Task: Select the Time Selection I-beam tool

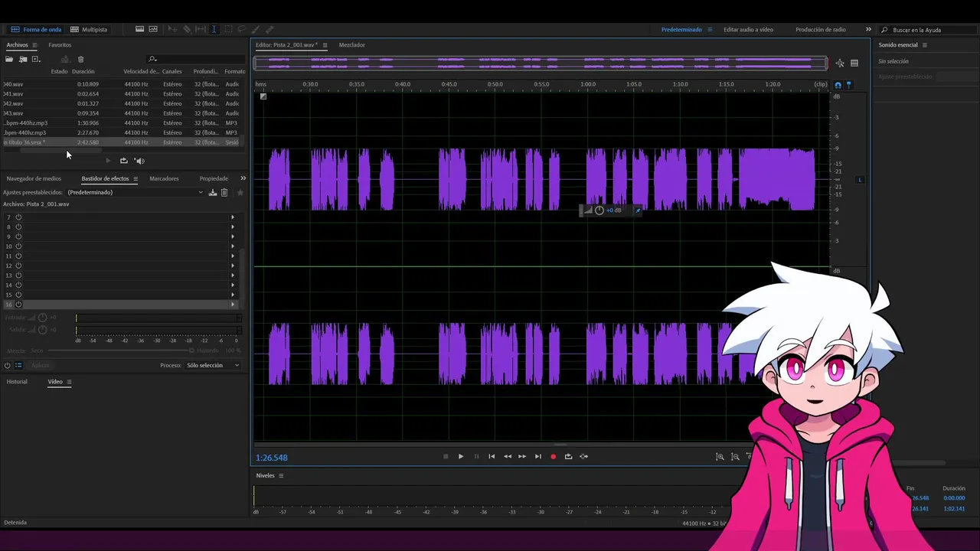Action: pos(214,29)
